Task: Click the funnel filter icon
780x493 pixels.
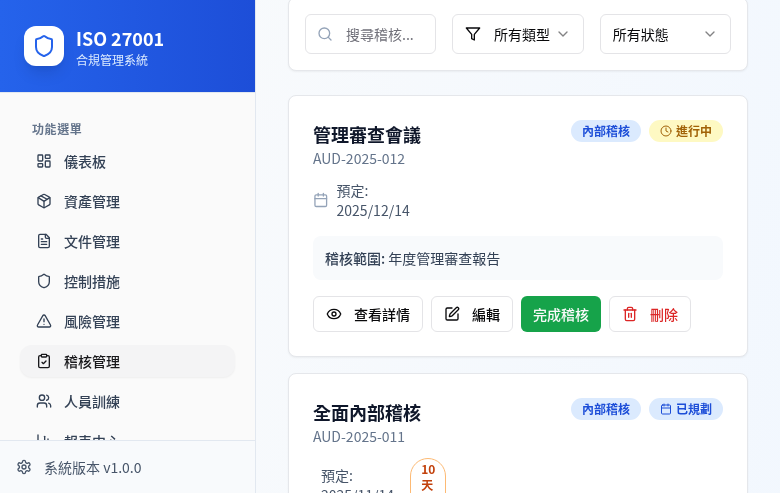Action: point(473,34)
